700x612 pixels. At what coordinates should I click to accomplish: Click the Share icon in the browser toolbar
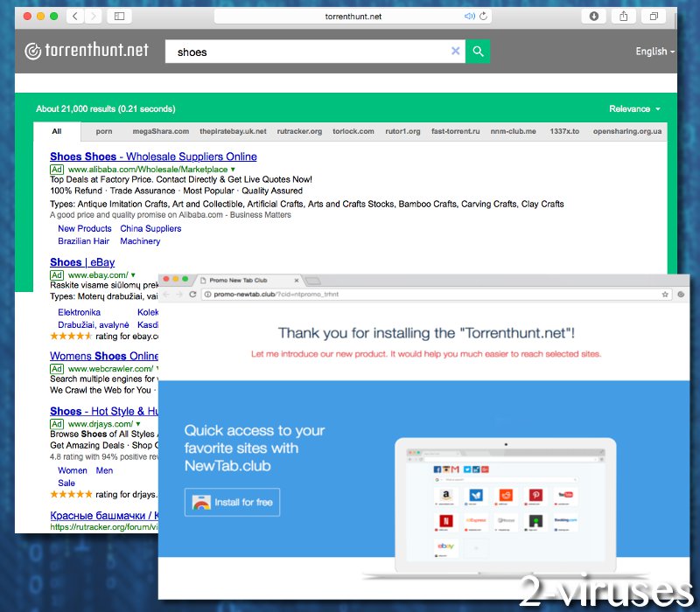click(x=623, y=17)
